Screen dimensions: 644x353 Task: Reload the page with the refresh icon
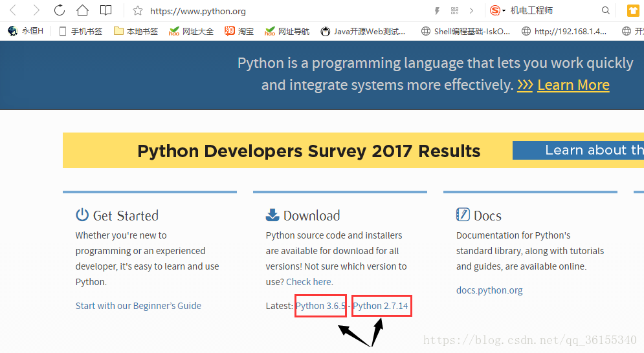[60, 10]
